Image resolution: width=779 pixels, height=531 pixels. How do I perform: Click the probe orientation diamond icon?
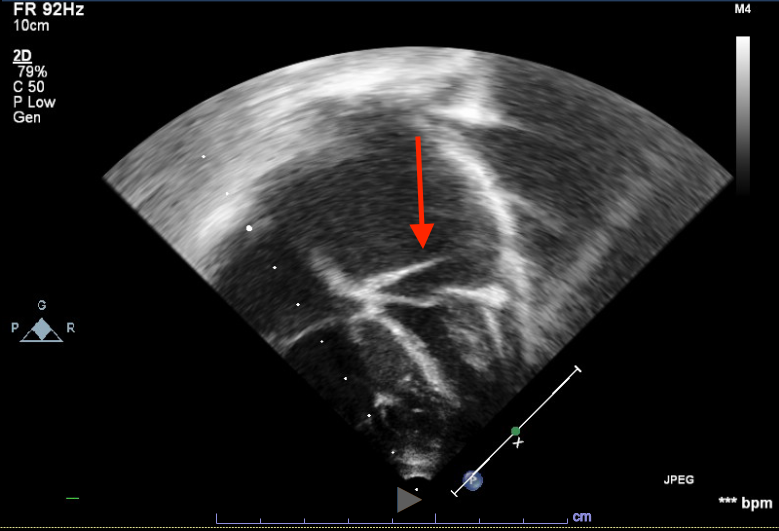pyautogui.click(x=42, y=329)
